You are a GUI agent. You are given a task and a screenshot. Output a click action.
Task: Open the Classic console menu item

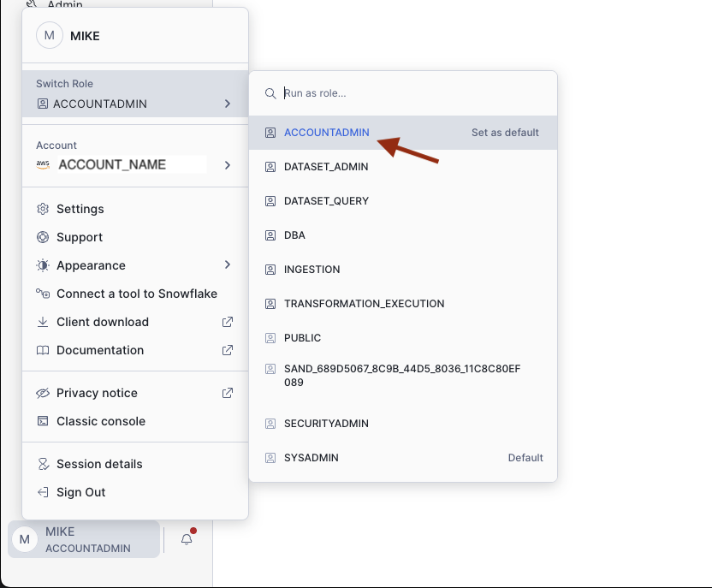[x=135, y=421]
